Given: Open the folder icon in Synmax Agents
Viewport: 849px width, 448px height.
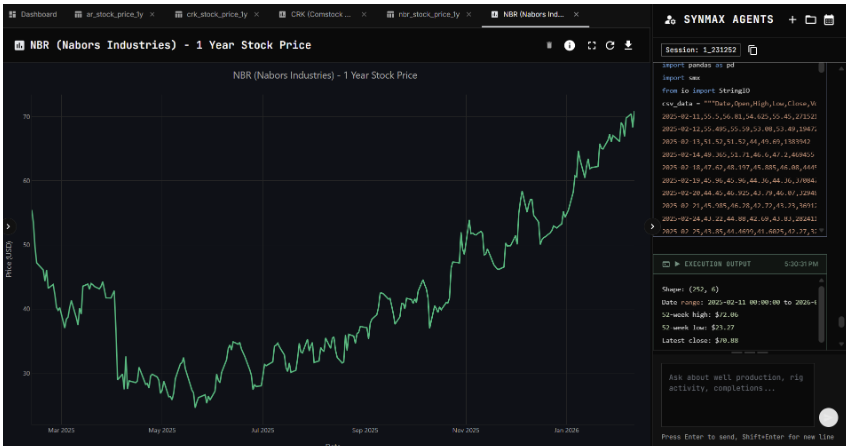Looking at the screenshot, I should point(810,19).
